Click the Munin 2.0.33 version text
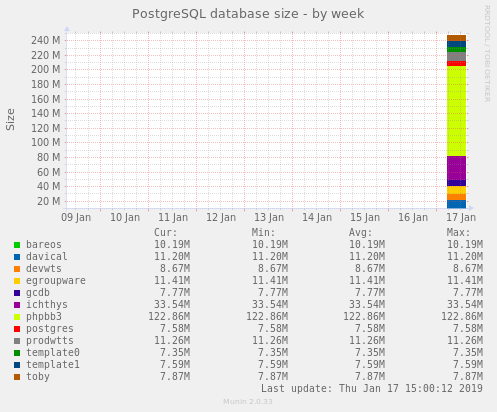497x412 pixels. 248,402
